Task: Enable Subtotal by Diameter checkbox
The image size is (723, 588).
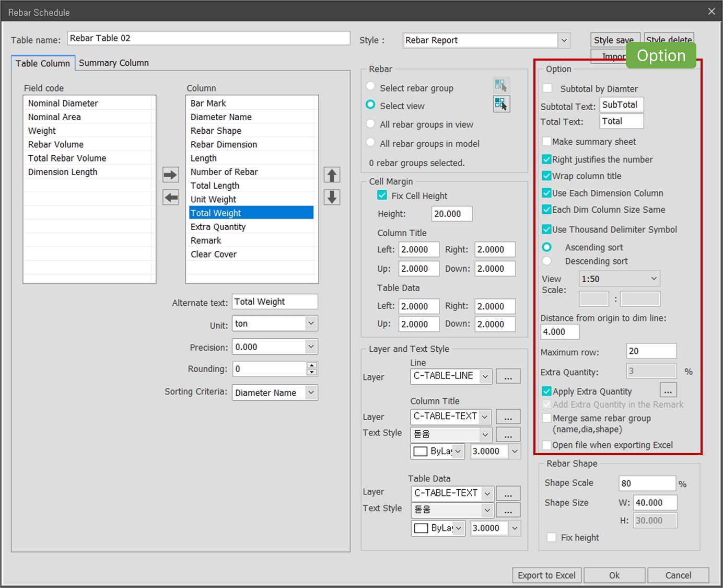Action: point(547,88)
